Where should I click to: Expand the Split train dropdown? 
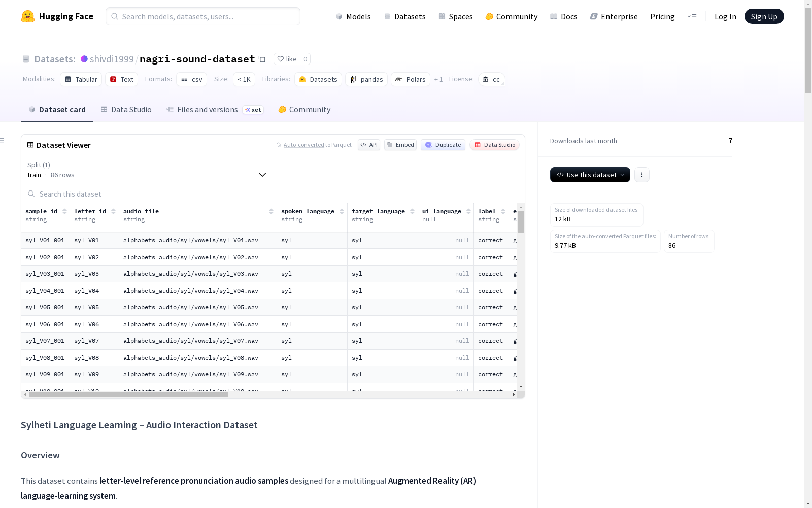pos(147,170)
